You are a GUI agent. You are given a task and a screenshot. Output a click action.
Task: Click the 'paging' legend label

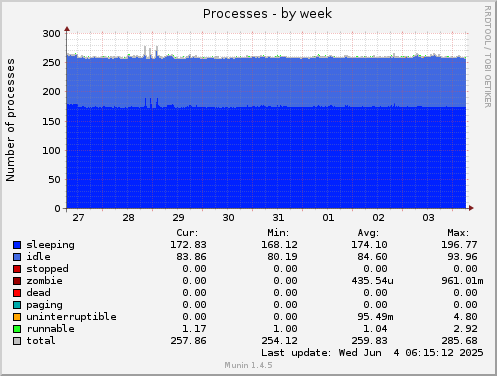tap(44, 305)
